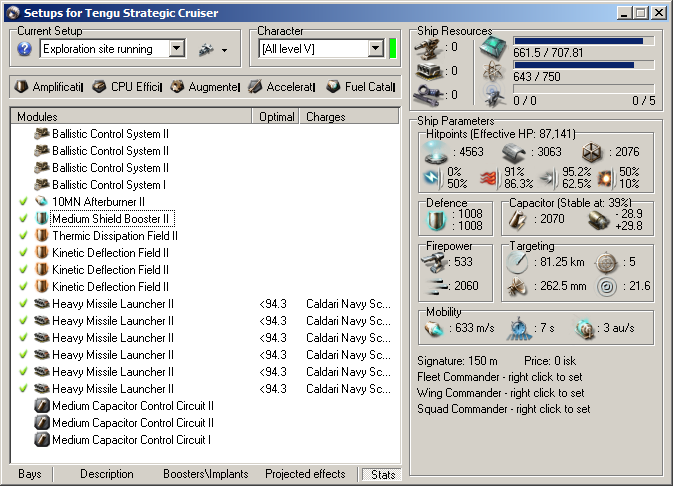This screenshot has width=673, height=486.
Task: Toggle the Thermic Dissipation Field II checkmark
Action: [x=24, y=235]
